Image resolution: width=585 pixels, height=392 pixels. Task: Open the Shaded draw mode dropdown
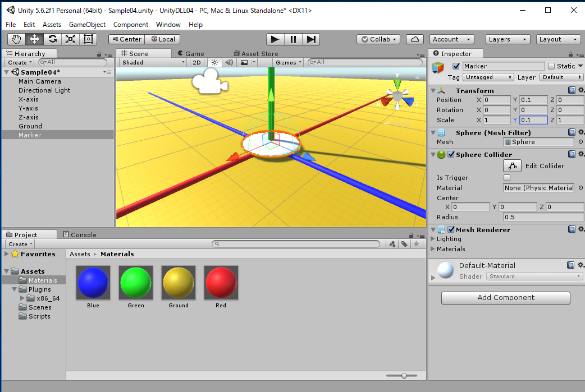153,62
